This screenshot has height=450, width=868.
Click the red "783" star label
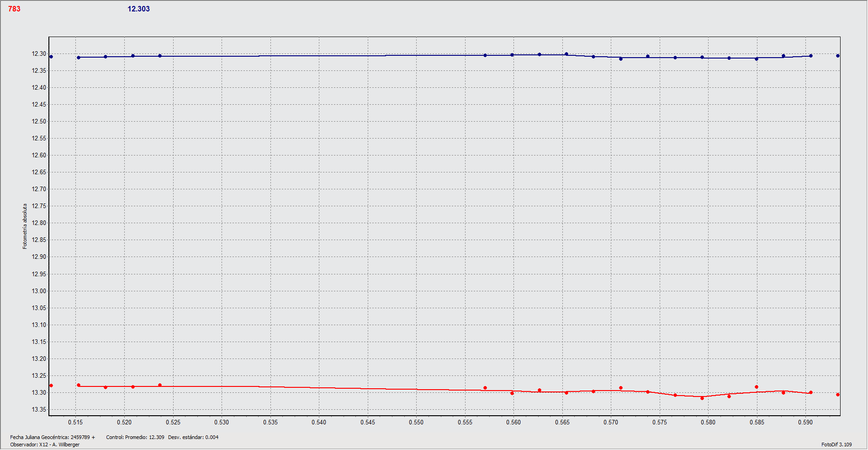(14, 9)
